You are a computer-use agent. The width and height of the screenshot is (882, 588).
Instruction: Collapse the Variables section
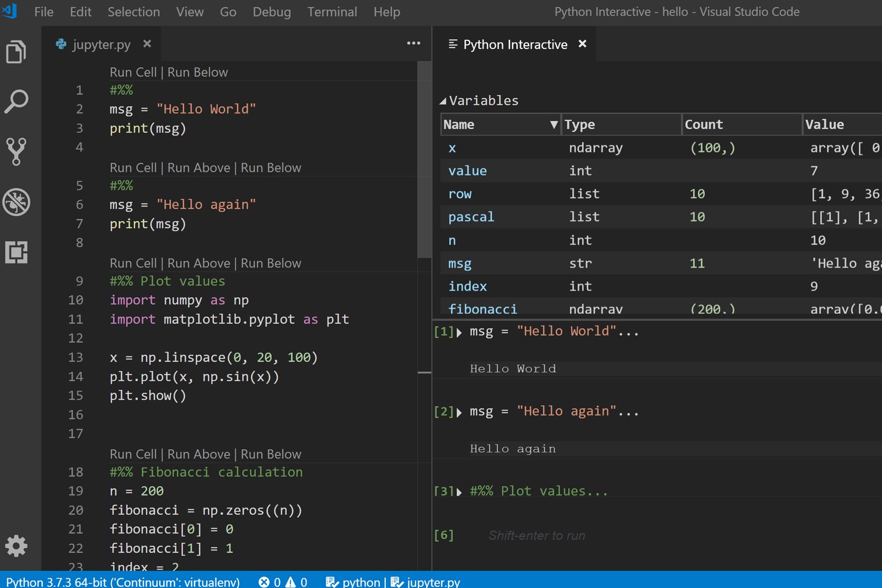[443, 101]
